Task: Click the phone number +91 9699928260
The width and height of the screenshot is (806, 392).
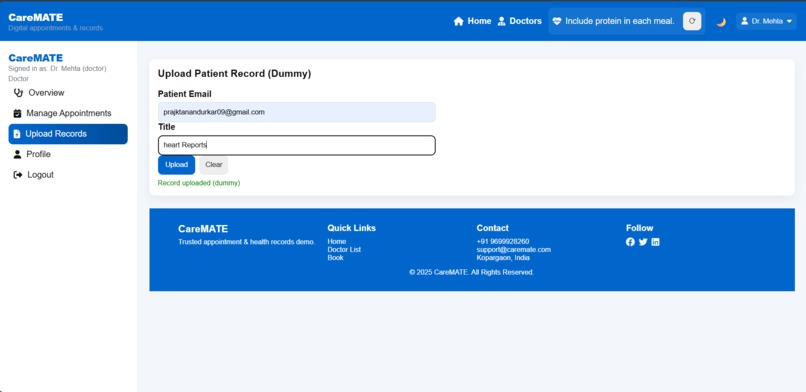Action: [x=503, y=241]
